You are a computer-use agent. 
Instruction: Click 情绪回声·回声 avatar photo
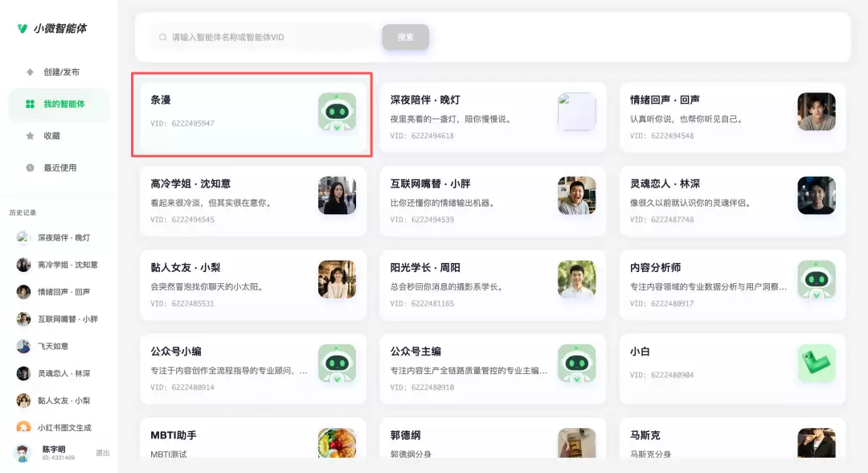(x=817, y=112)
